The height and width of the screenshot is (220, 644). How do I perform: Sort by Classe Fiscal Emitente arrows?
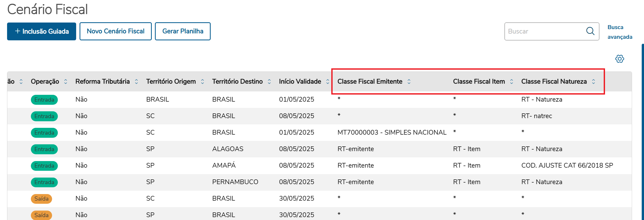click(x=409, y=82)
